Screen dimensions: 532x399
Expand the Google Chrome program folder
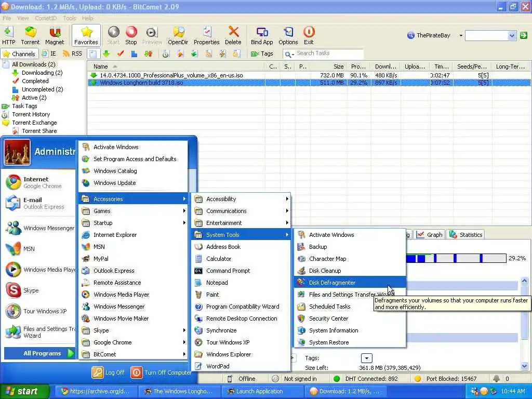(x=134, y=342)
